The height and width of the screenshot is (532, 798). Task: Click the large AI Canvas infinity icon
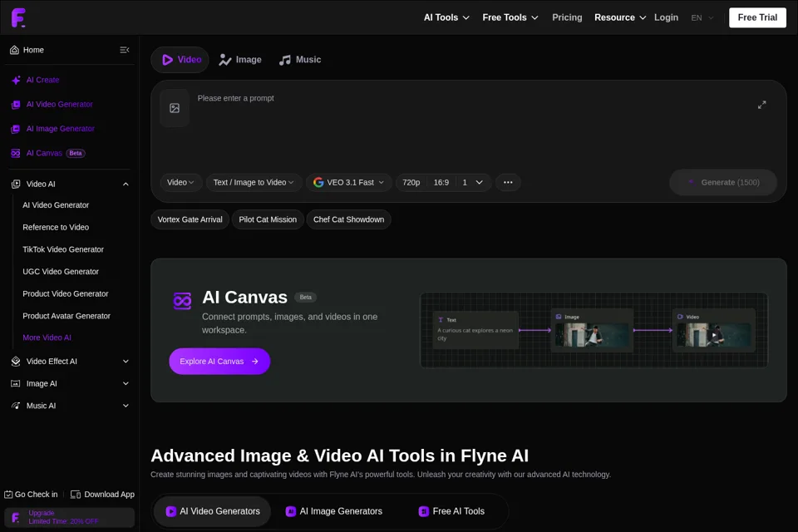(x=182, y=301)
